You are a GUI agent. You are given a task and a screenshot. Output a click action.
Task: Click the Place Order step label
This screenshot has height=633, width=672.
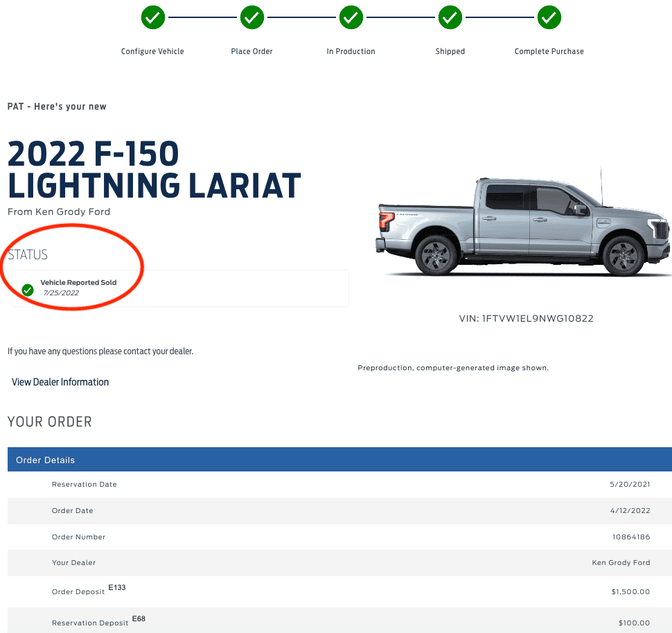(x=251, y=51)
